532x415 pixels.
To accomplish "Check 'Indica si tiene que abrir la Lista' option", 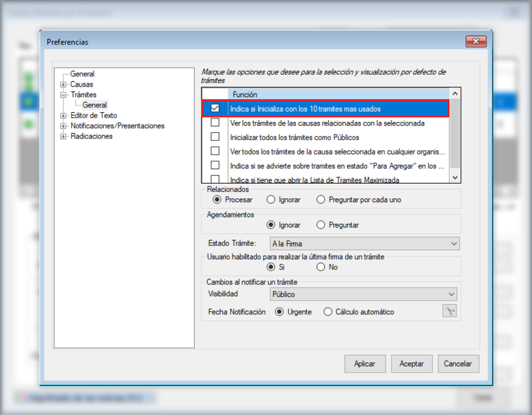I will click(215, 179).
